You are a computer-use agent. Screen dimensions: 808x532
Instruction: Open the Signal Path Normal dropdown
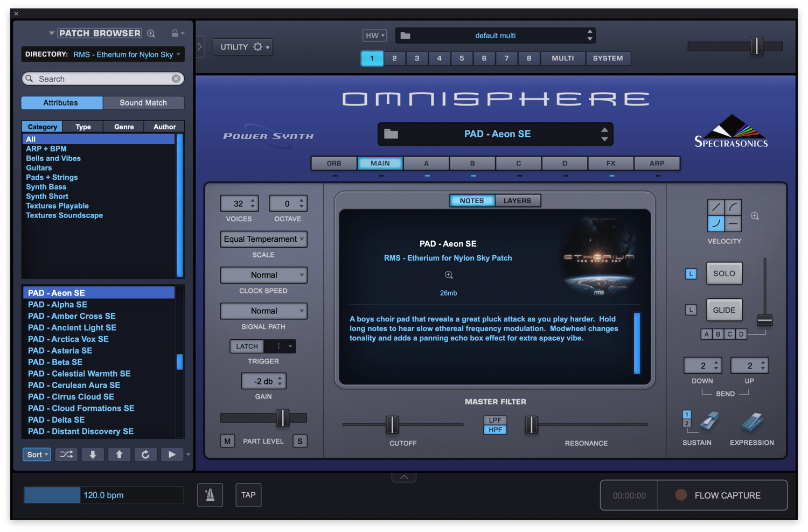pyautogui.click(x=264, y=311)
